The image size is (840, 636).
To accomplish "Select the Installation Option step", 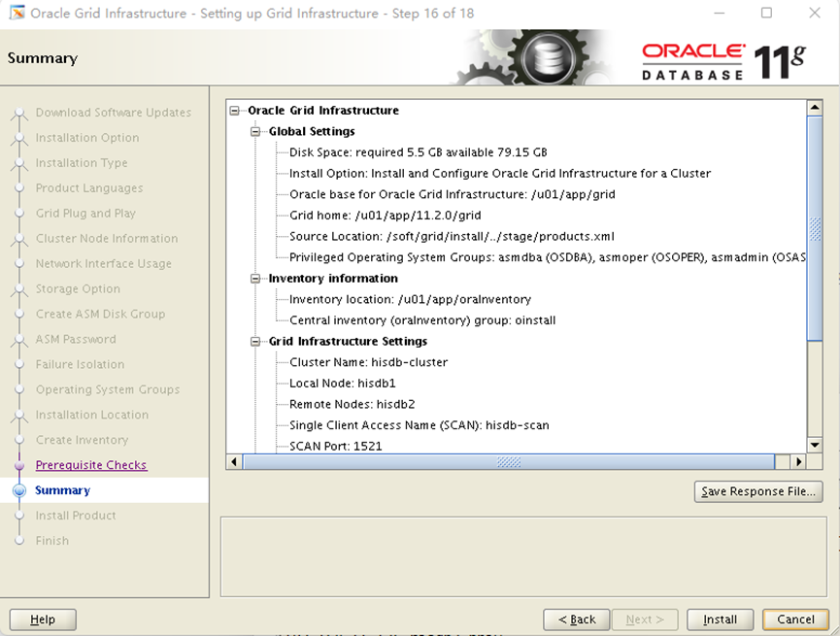I will tap(87, 138).
